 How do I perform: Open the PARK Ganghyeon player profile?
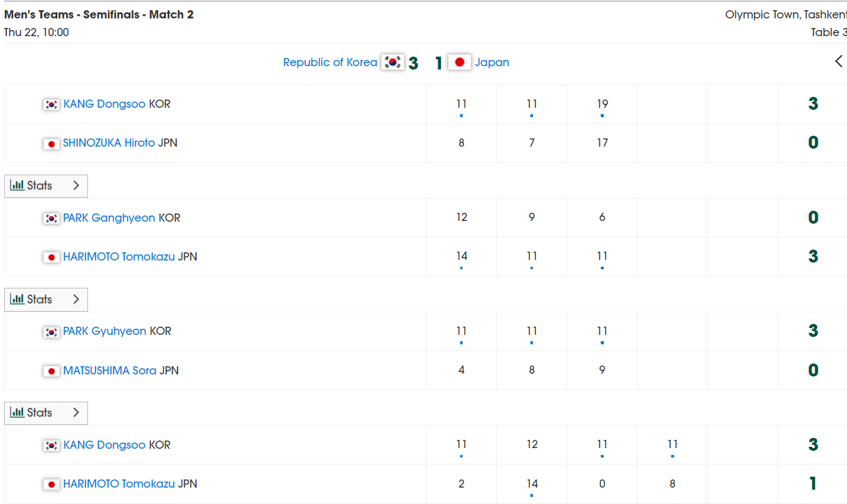point(109,218)
